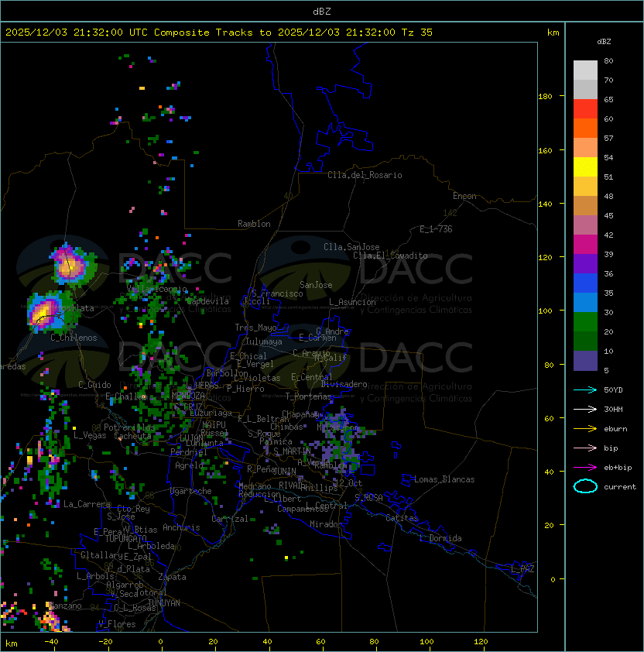Image resolution: width=644 pixels, height=652 pixels.
Task: Click the Ramblon map label
Action: [x=254, y=224]
